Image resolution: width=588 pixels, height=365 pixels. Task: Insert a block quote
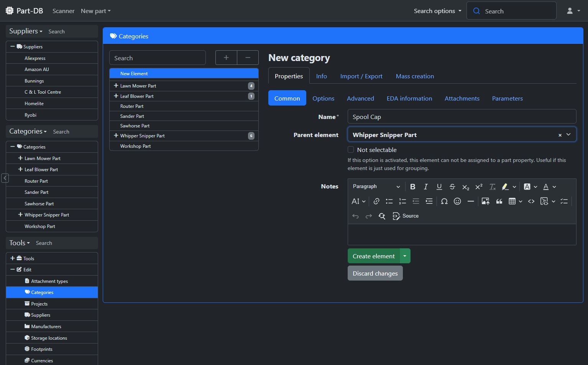(x=499, y=201)
